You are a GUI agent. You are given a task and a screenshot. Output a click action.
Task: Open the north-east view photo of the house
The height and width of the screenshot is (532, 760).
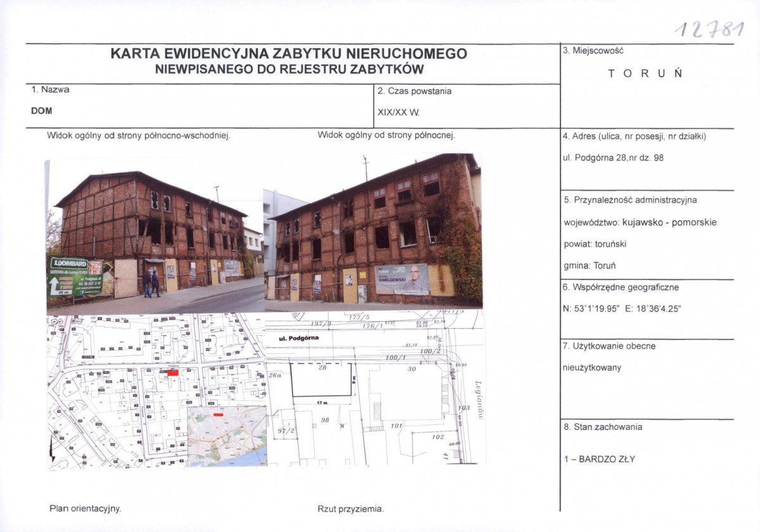(156, 236)
